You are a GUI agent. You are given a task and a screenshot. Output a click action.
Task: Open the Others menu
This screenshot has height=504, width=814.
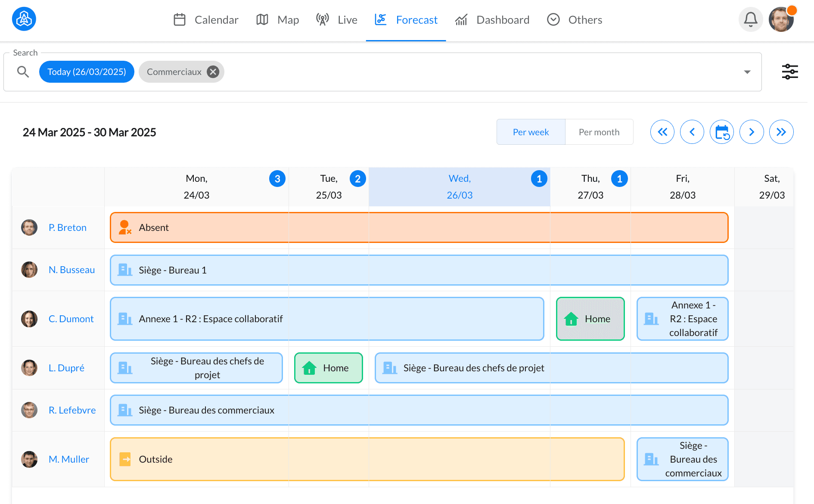575,20
